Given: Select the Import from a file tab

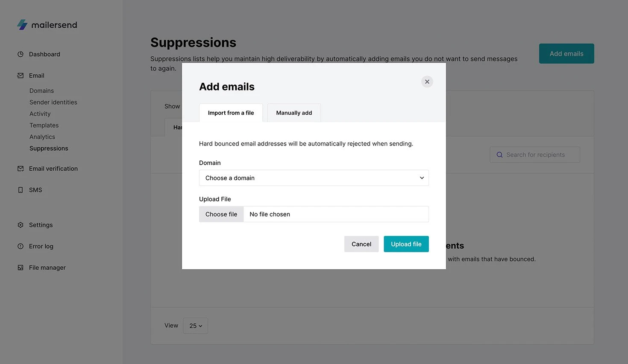Looking at the screenshot, I should (231, 113).
